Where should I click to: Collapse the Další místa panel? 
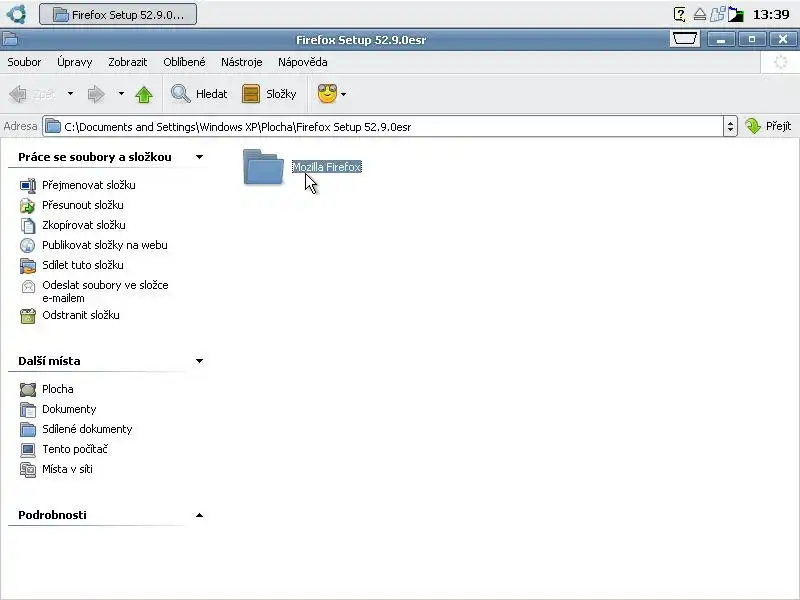tap(199, 361)
